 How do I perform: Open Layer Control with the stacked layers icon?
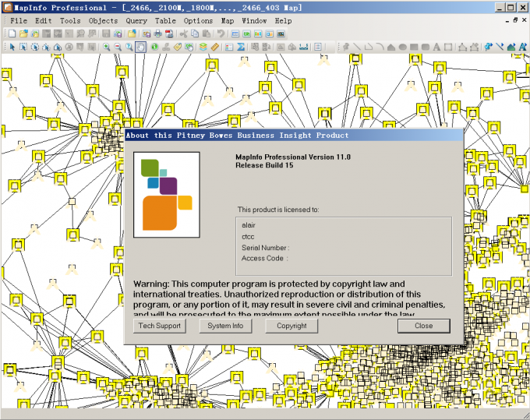(203, 47)
